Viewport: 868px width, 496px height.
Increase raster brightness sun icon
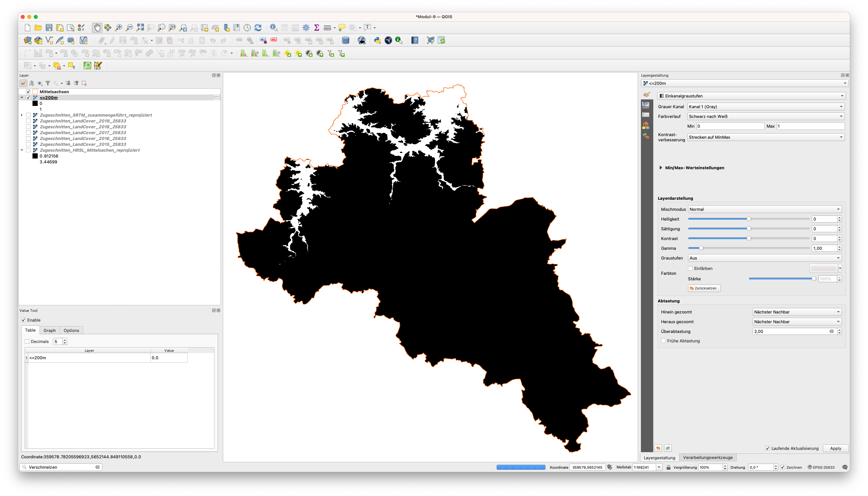pos(287,53)
